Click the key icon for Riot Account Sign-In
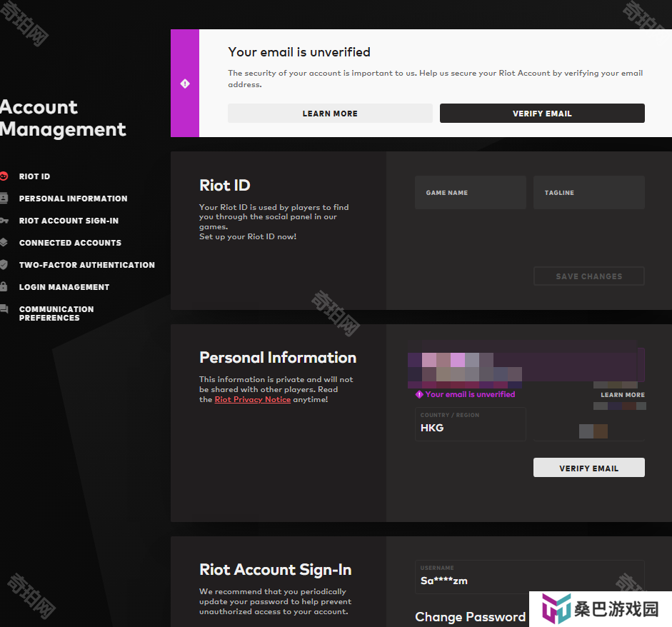The width and height of the screenshot is (672, 627). click(4, 221)
